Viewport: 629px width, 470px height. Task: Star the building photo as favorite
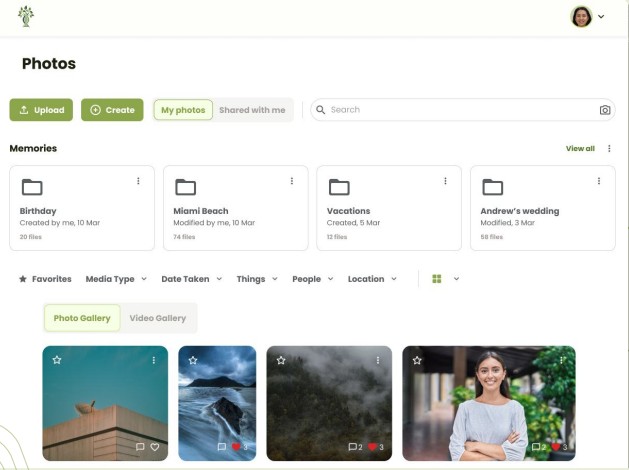(57, 360)
